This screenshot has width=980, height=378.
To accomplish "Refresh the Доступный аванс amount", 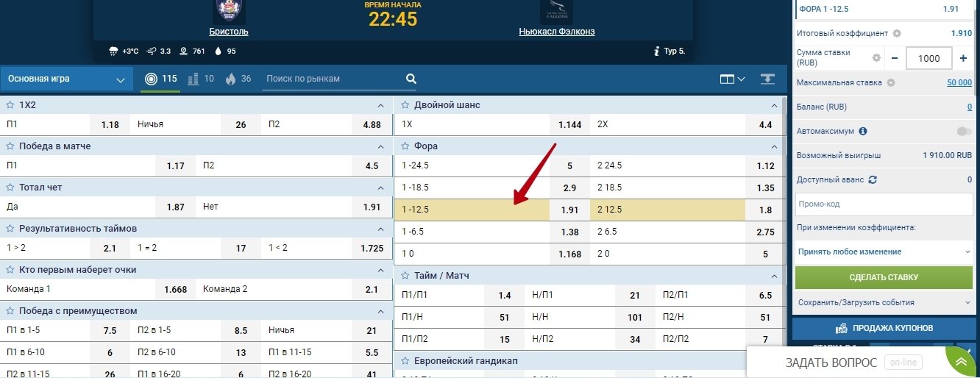I will [873, 179].
